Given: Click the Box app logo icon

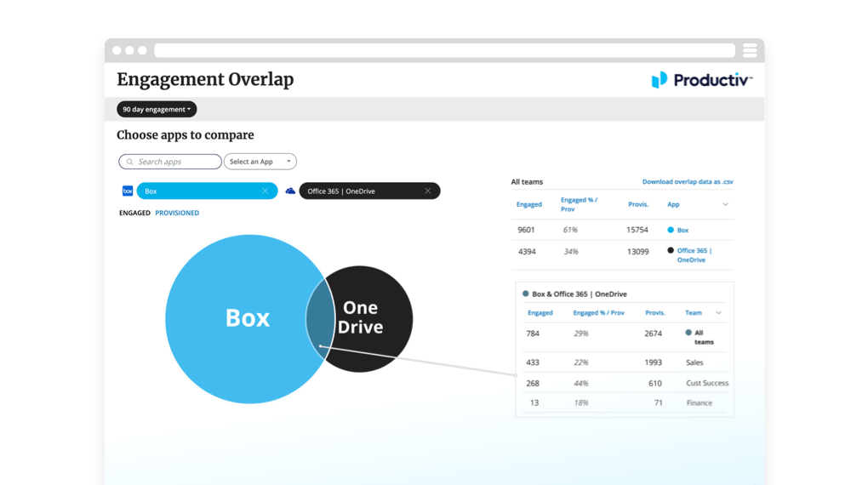Looking at the screenshot, I should click(x=128, y=191).
